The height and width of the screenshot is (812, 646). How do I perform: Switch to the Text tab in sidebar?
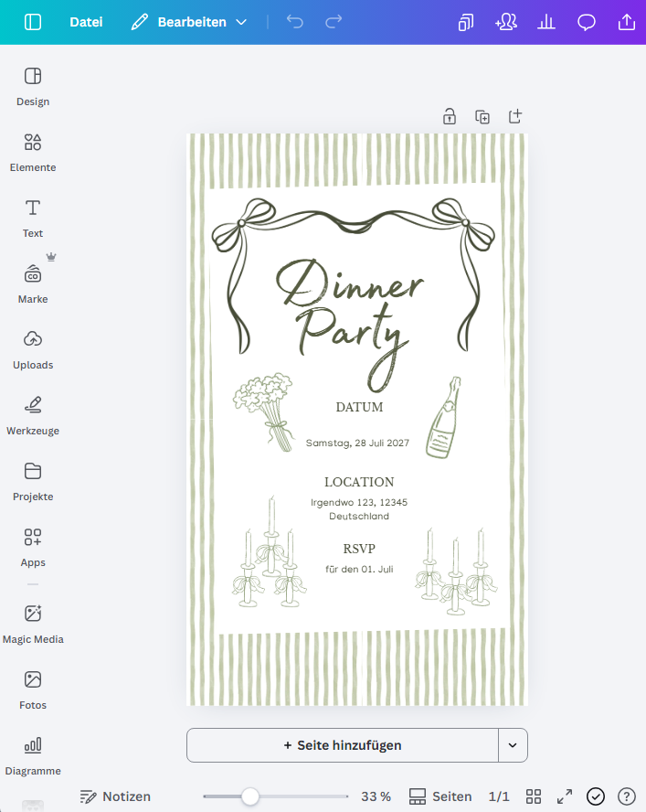(33, 218)
